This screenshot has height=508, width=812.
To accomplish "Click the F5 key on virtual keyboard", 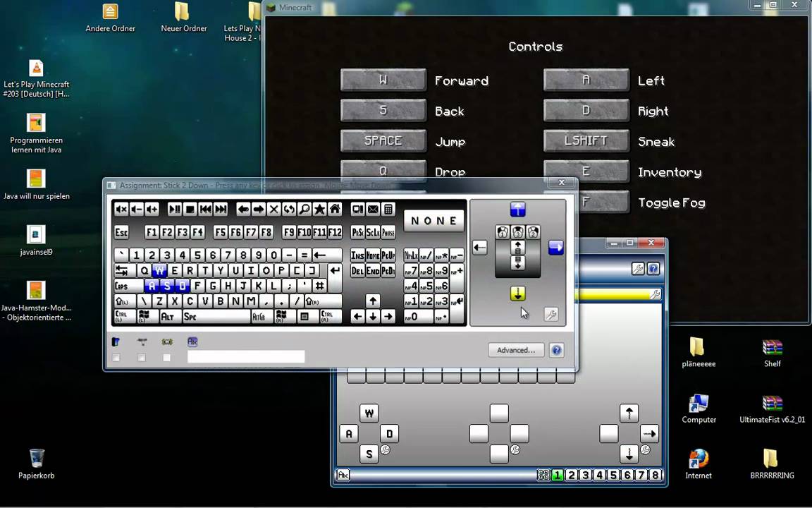I will tap(221, 232).
